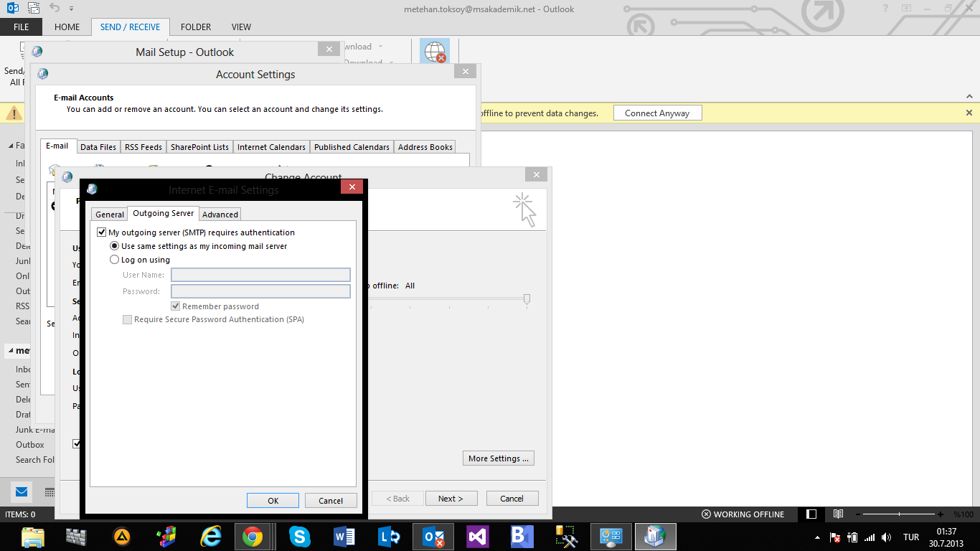The height and width of the screenshot is (551, 980).
Task: Select Normal view icon in status bar
Action: [x=811, y=514]
